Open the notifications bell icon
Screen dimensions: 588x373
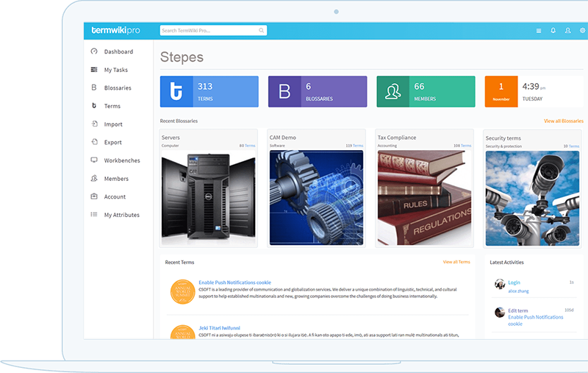pos(553,30)
